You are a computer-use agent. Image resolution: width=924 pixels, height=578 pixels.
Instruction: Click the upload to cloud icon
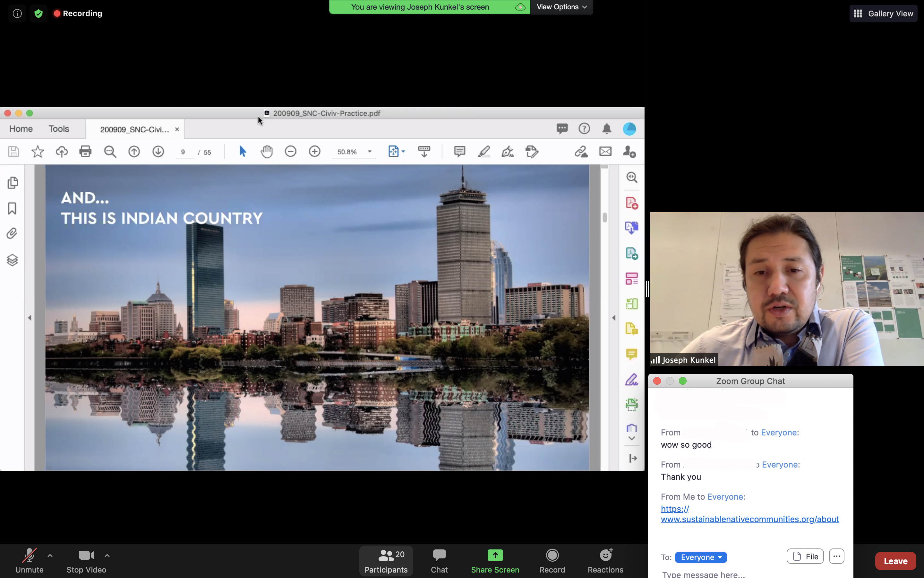click(62, 152)
